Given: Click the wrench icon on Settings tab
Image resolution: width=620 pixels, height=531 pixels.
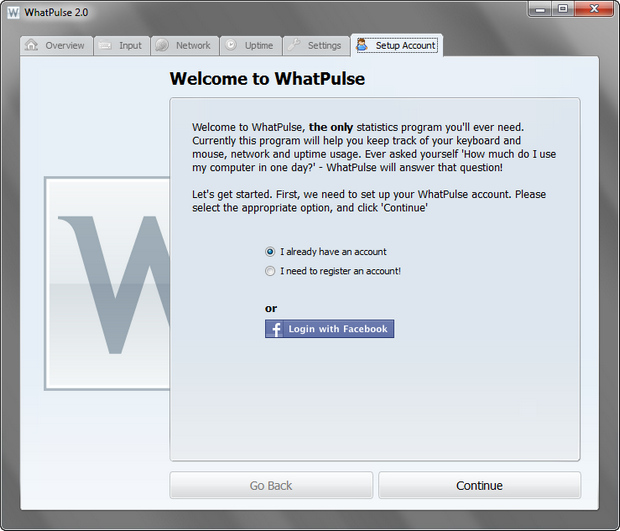Looking at the screenshot, I should point(294,45).
